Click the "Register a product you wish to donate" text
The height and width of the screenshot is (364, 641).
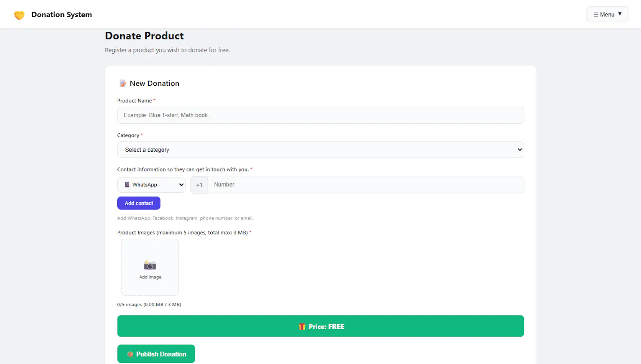[x=167, y=50]
